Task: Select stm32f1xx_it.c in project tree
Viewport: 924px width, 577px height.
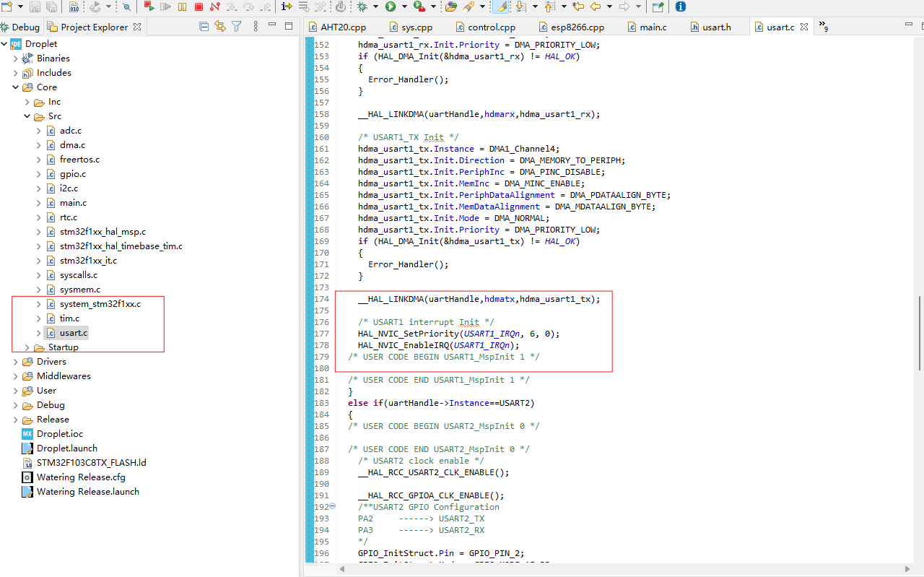Action: tap(88, 261)
